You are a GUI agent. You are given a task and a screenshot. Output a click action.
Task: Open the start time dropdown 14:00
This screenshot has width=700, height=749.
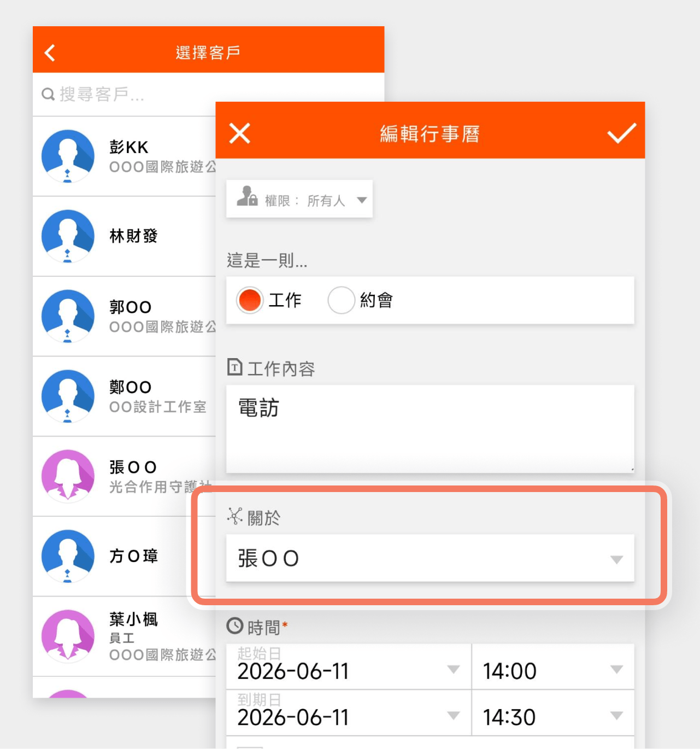coord(553,666)
